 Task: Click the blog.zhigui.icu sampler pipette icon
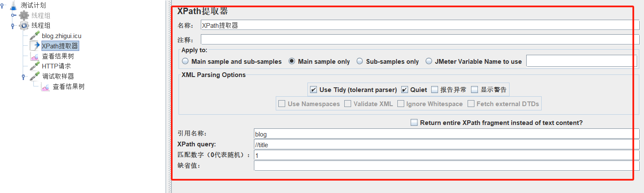[x=35, y=36]
